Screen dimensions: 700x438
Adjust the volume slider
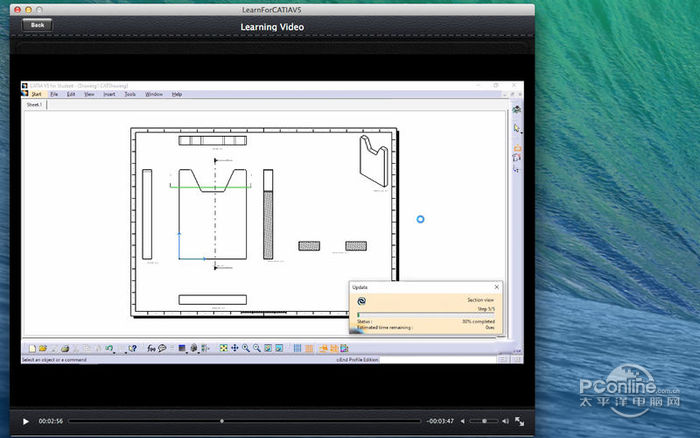[x=484, y=421]
